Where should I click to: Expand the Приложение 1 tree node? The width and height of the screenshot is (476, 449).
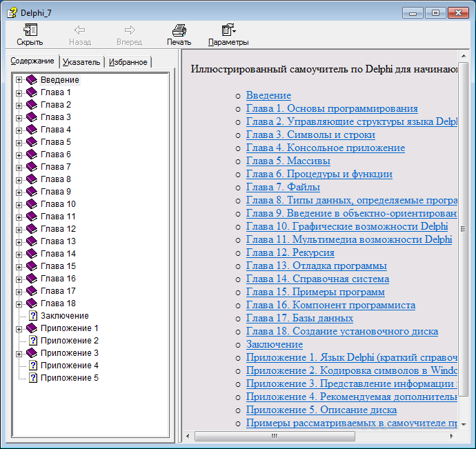[19, 329]
